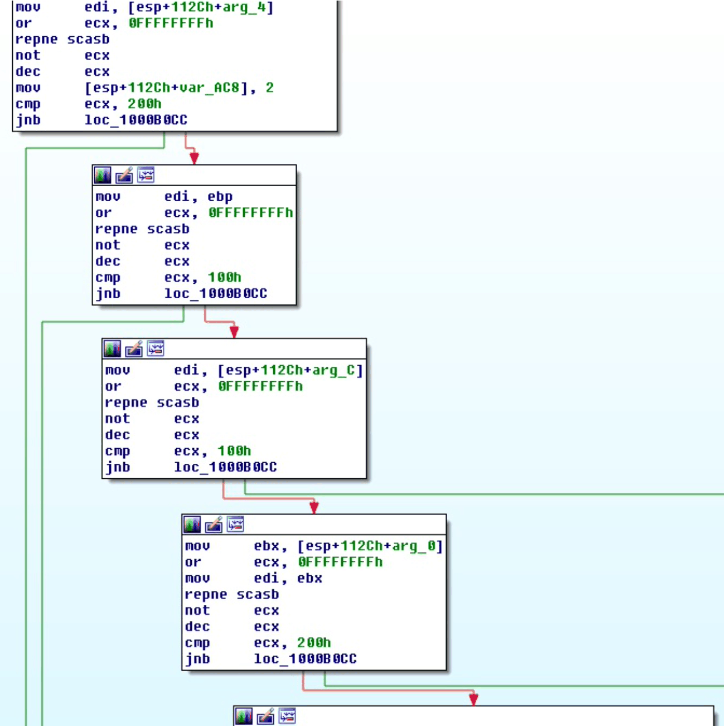This screenshot has width=726, height=728.
Task: Click 'dec ecx' in the arg_C block
Action: [152, 435]
